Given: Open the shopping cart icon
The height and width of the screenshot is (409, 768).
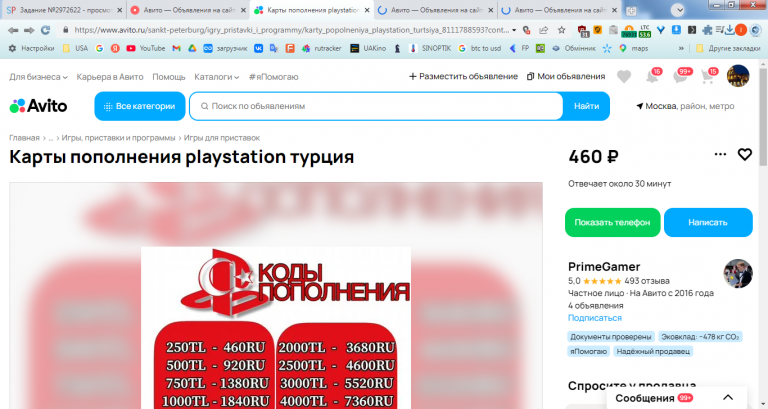Looking at the screenshot, I should (709, 76).
